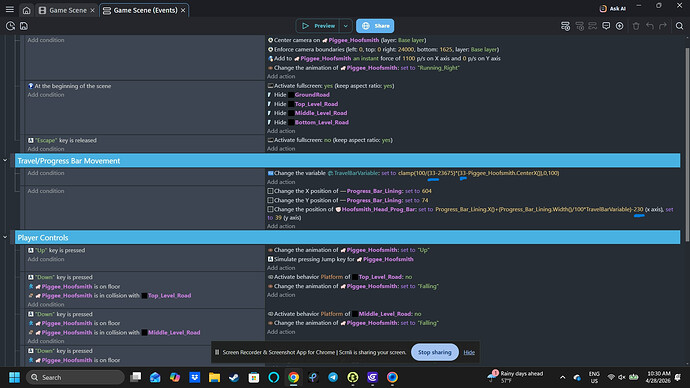Collapse the Player Controls group
The image size is (690, 388).
(5, 238)
